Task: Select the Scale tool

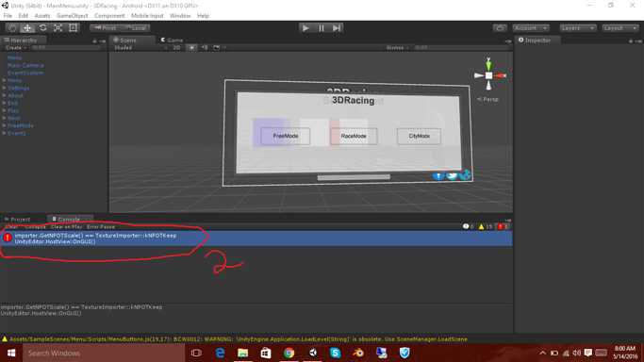Action: 58,28
